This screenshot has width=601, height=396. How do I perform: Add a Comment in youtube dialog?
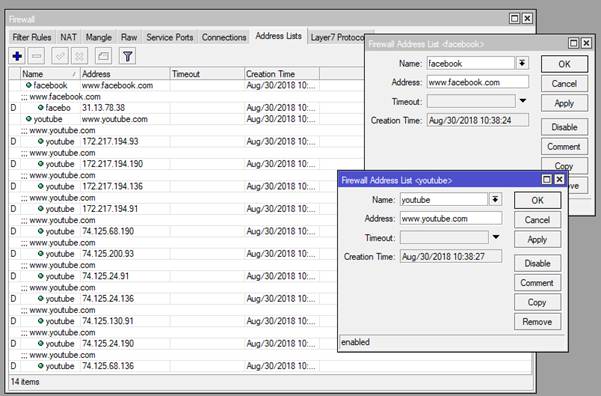pos(537,283)
